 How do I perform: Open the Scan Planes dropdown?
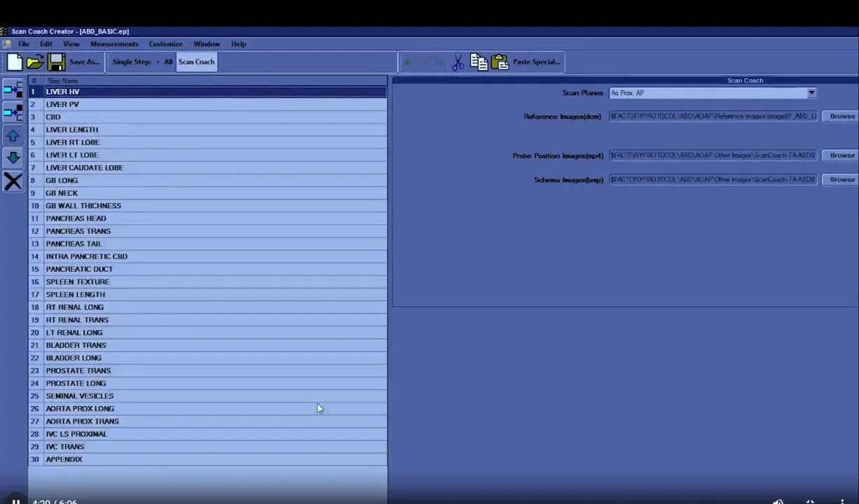coord(811,93)
